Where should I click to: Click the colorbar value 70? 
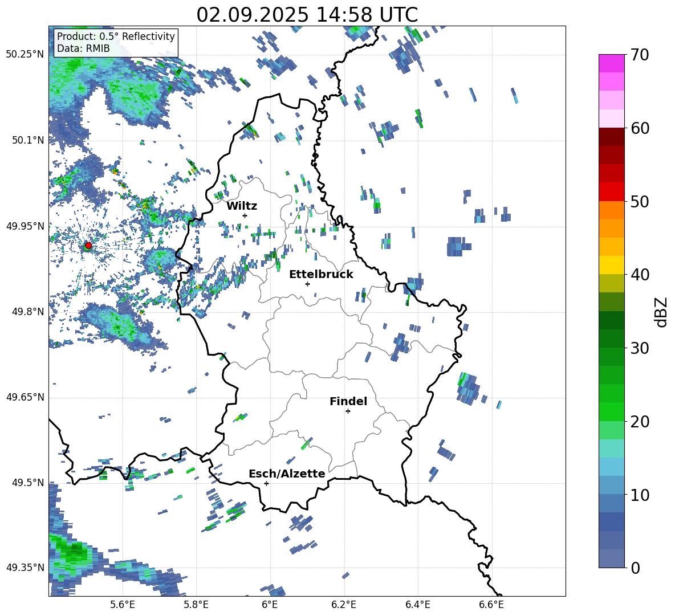640,55
